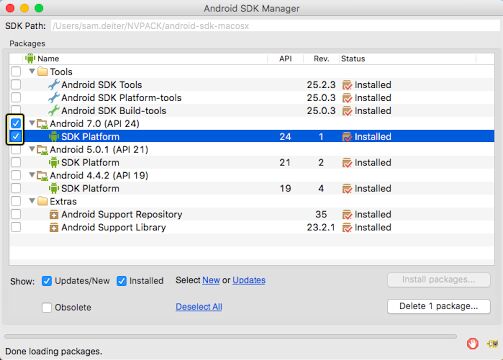The width and height of the screenshot is (503, 360).
Task: Click installed status icon for Android SDK Tools
Action: (x=347, y=85)
